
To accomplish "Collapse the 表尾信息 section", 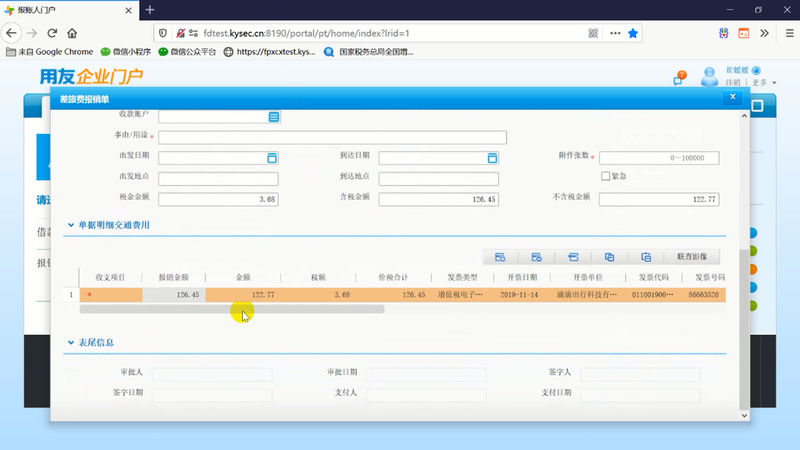I will [71, 342].
